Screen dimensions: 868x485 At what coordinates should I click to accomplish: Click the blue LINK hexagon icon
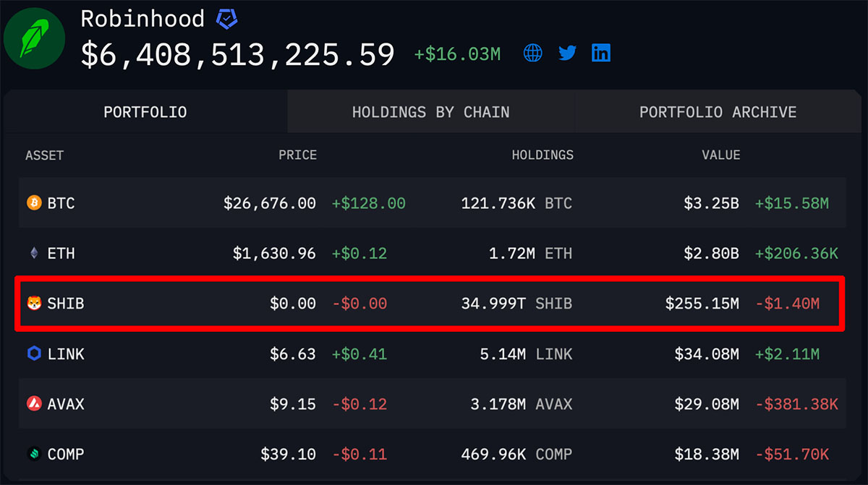click(34, 353)
